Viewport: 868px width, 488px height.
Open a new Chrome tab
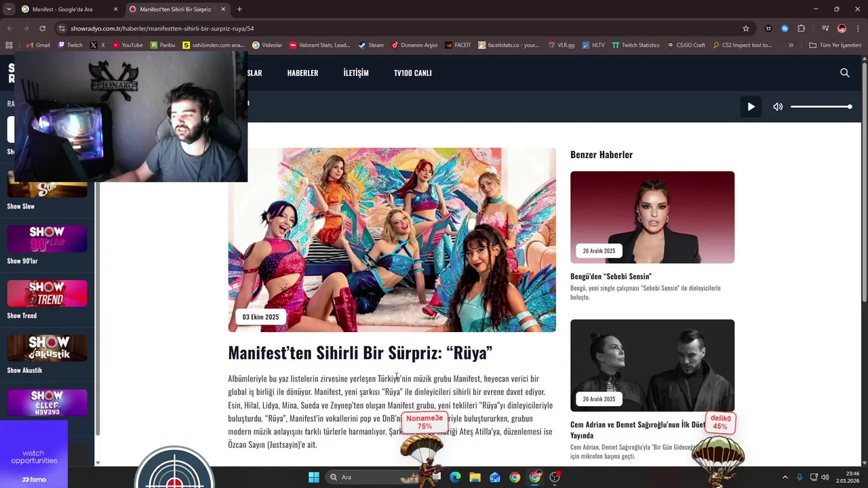click(239, 9)
